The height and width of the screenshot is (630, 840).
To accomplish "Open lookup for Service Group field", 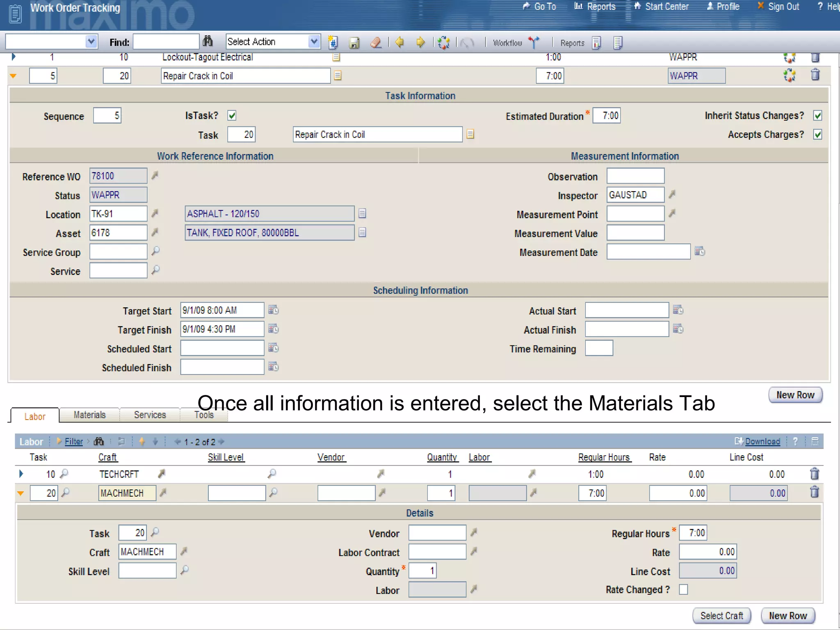I will pyautogui.click(x=155, y=251).
